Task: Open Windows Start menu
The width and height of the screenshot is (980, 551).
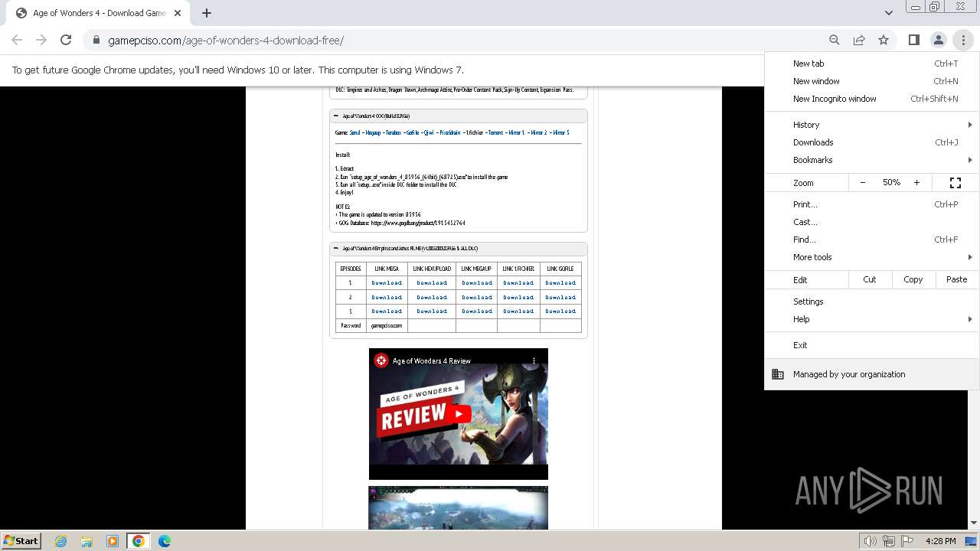Action: coord(21,540)
